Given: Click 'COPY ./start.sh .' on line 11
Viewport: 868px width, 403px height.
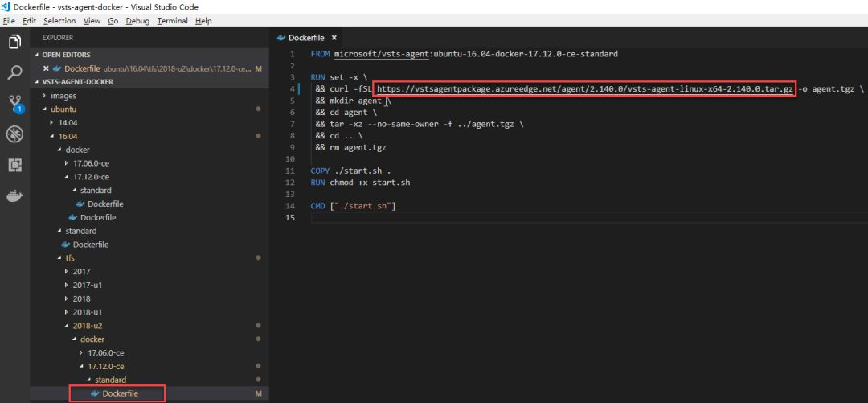Looking at the screenshot, I should (x=351, y=171).
